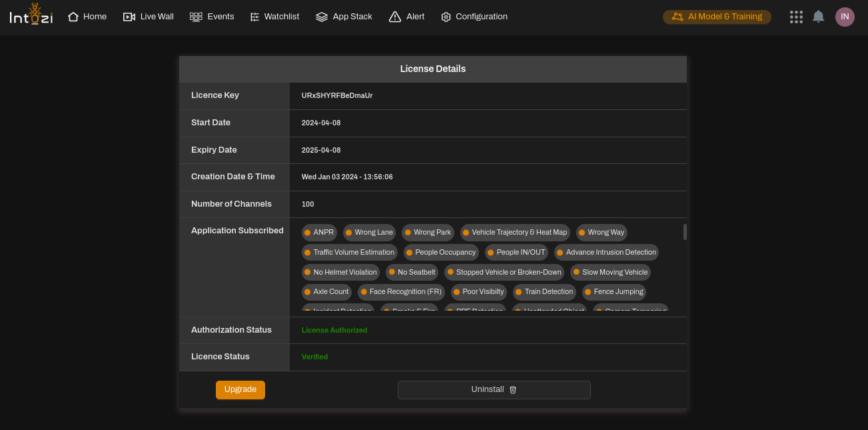Screen dimensions: 868x430
Task: Open the apps grid icon
Action: (796, 17)
